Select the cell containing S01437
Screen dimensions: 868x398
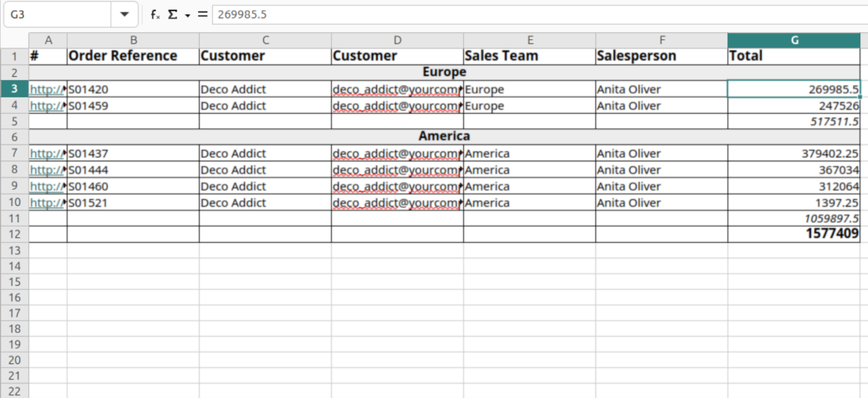[133, 154]
